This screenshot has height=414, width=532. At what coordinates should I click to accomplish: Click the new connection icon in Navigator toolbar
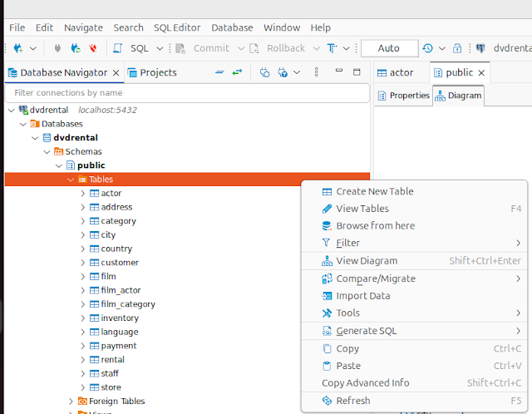pyautogui.click(x=264, y=72)
